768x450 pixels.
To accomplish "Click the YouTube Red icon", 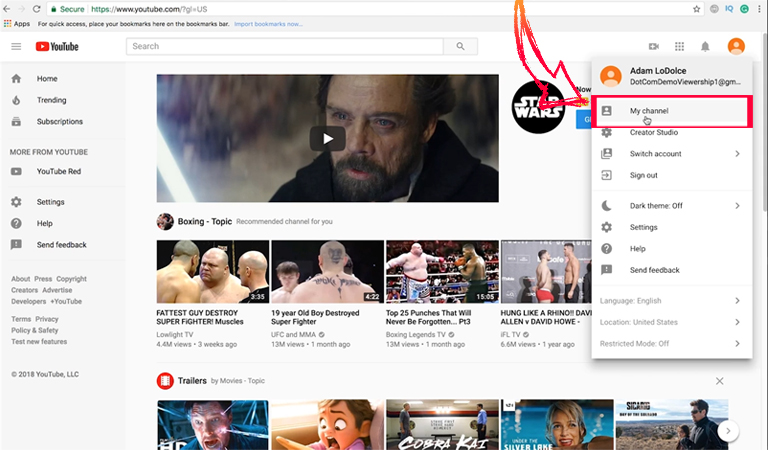I will [x=16, y=171].
